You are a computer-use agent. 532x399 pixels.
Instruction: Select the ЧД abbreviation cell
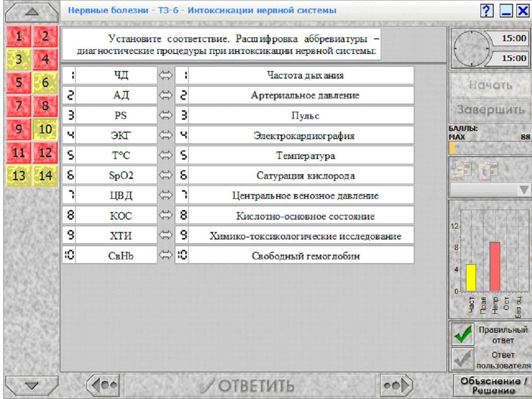tap(116, 75)
